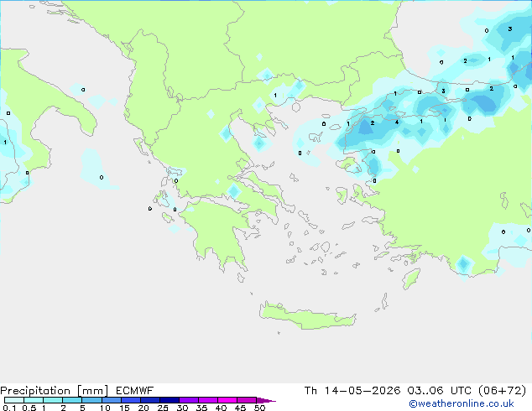Pick the lightest 0.1 mm legend swatch
The image size is (532, 411).
(14, 400)
